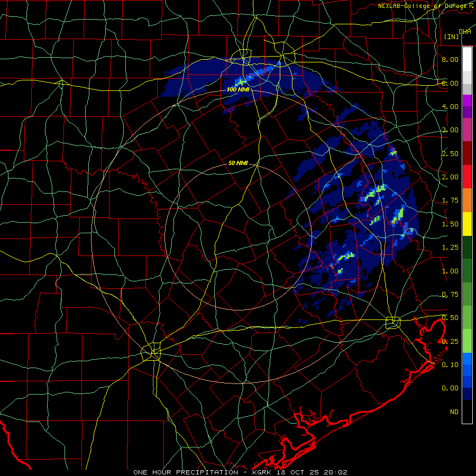The width and height of the screenshot is (476, 476).
Task: Click the 4.00 legend label
Action: tap(450, 106)
